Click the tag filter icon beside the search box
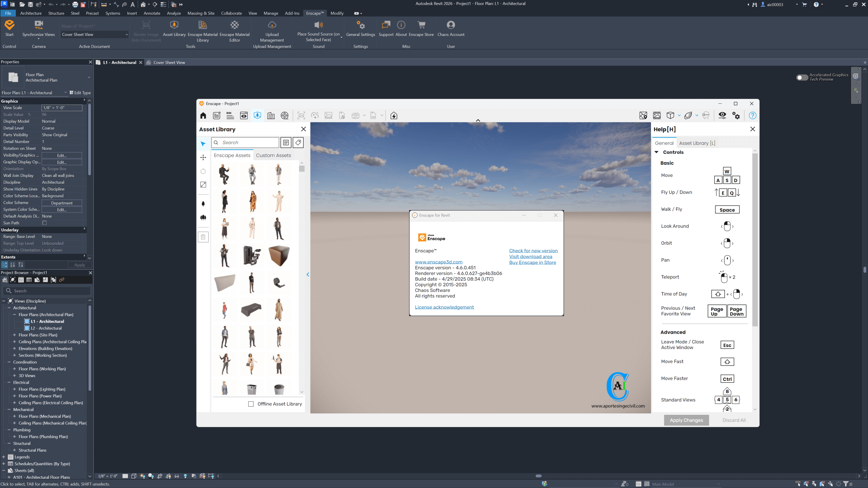This screenshot has width=868, height=488. (298, 143)
